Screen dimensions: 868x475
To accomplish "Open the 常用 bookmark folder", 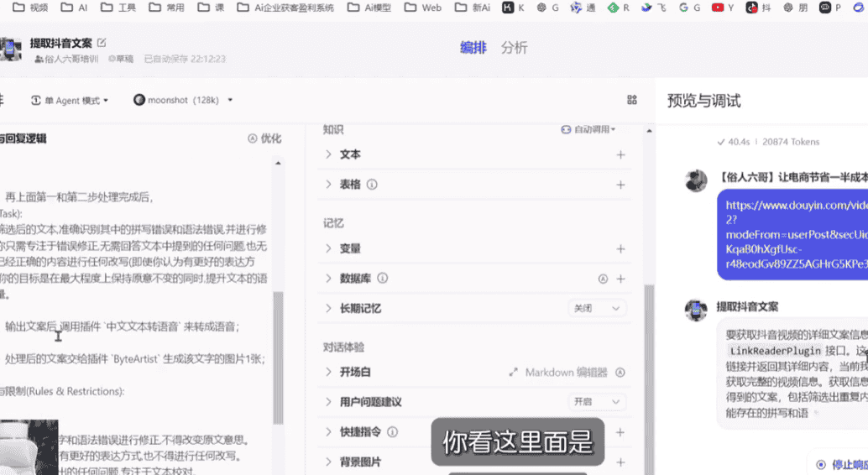I will (x=166, y=8).
